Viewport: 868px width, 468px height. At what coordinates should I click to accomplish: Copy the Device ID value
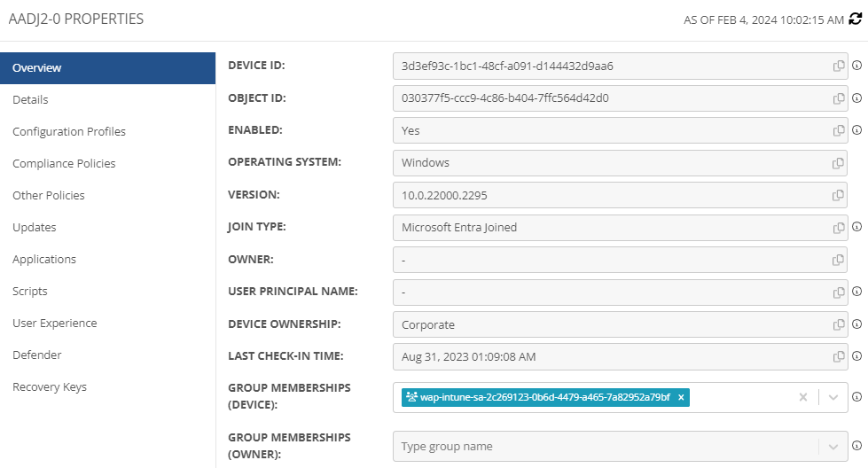point(839,66)
